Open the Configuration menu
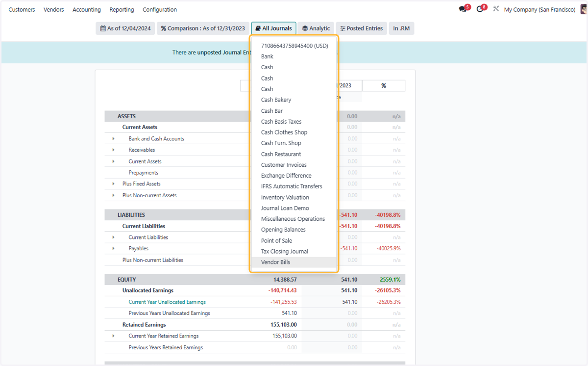 160,10
